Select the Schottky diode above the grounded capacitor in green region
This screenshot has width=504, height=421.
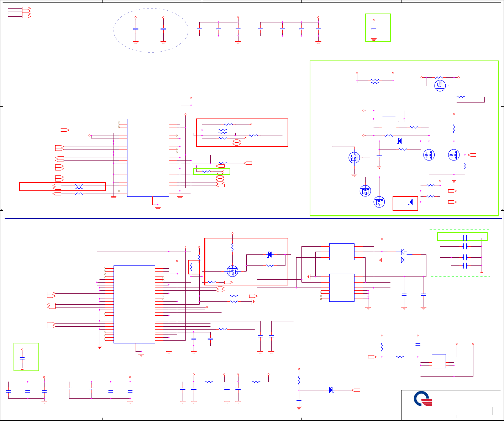coord(399,141)
